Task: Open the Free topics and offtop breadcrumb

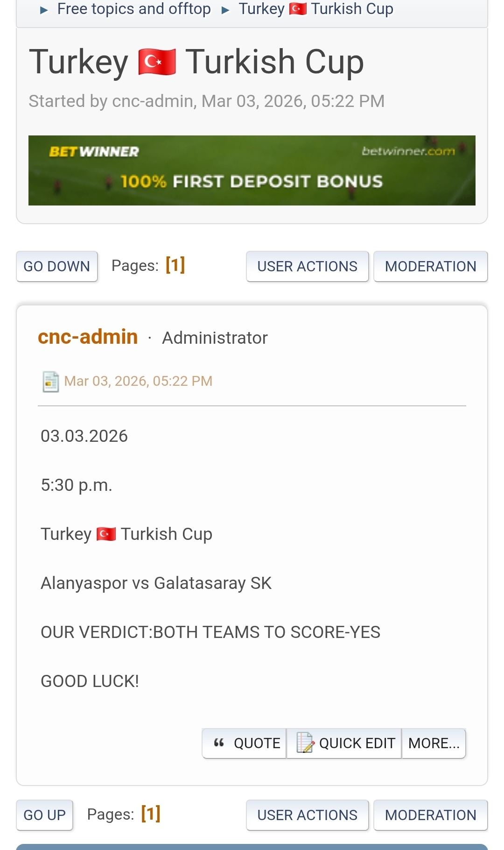Action: (134, 9)
